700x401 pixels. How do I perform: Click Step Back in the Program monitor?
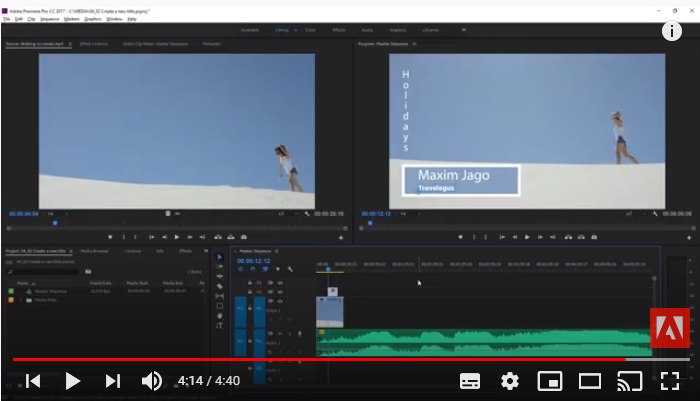click(515, 237)
